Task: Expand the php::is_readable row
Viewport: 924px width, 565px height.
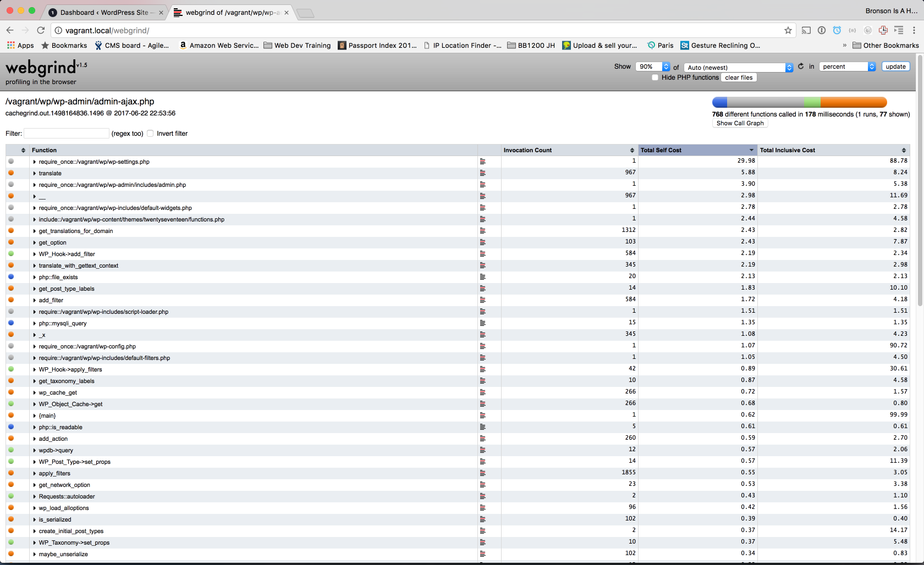Action: coord(35,427)
